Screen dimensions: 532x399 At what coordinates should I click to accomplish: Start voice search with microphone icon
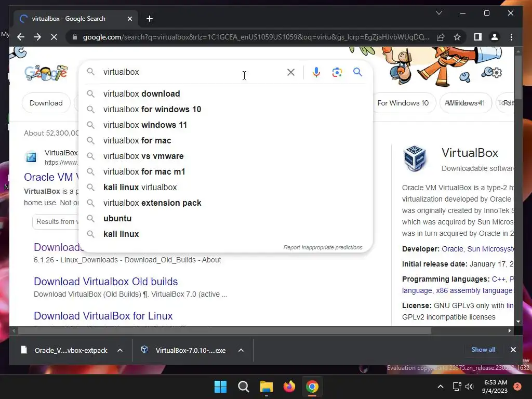pyautogui.click(x=316, y=72)
